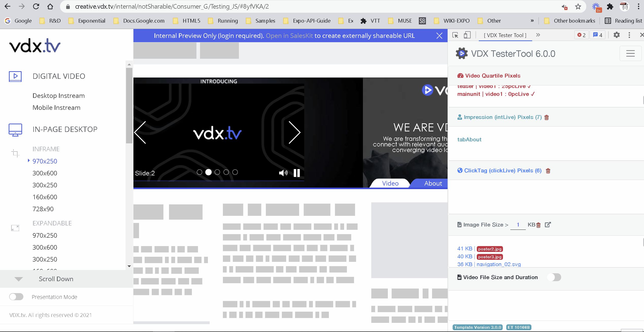Open Chrome extensions puzzle icon
644x332 pixels.
click(x=610, y=7)
